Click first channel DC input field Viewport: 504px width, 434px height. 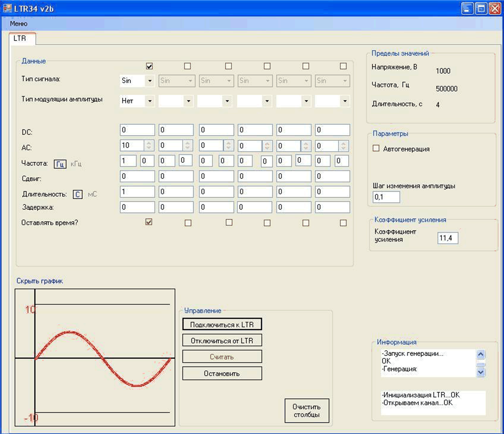137,130
